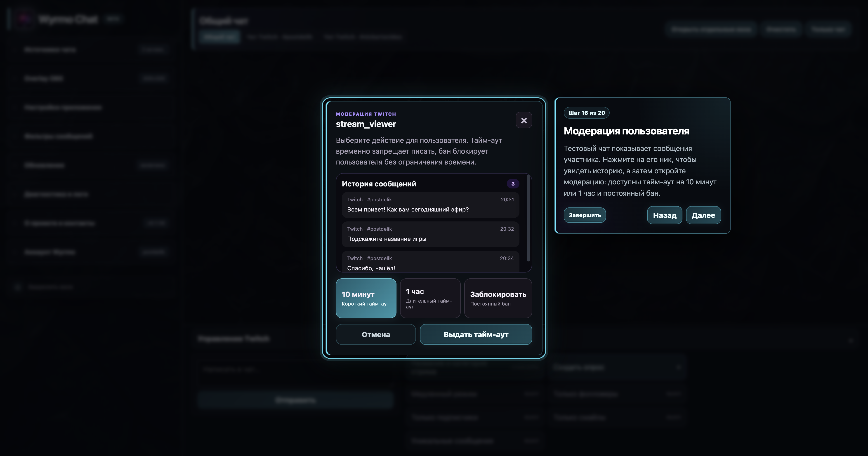868x456 pixels.
Task: Click Завершить to end the tutorial
Action: [x=585, y=215]
